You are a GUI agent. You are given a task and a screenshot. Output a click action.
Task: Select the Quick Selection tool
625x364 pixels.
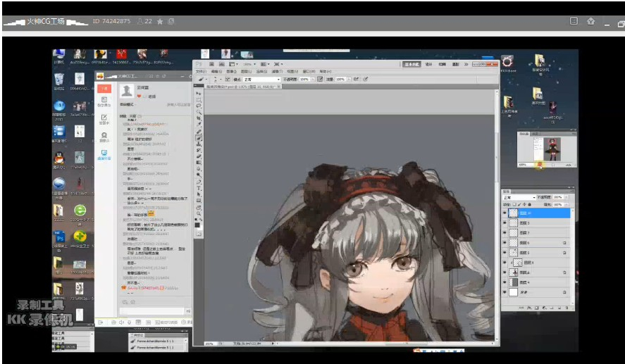tap(199, 111)
